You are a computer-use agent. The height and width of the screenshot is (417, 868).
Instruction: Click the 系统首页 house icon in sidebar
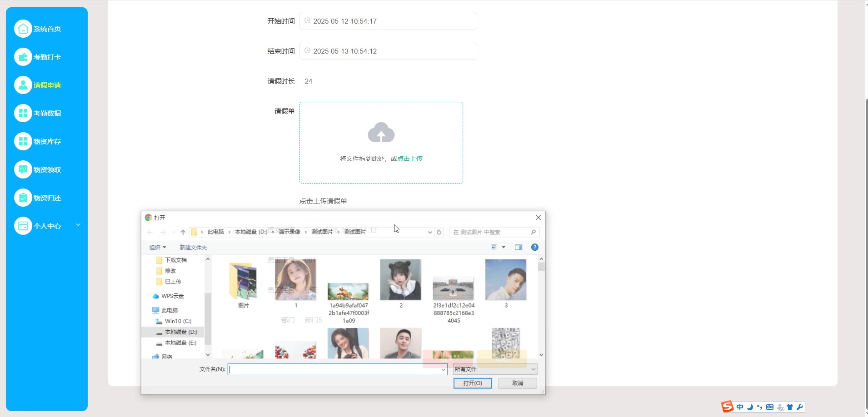click(23, 29)
